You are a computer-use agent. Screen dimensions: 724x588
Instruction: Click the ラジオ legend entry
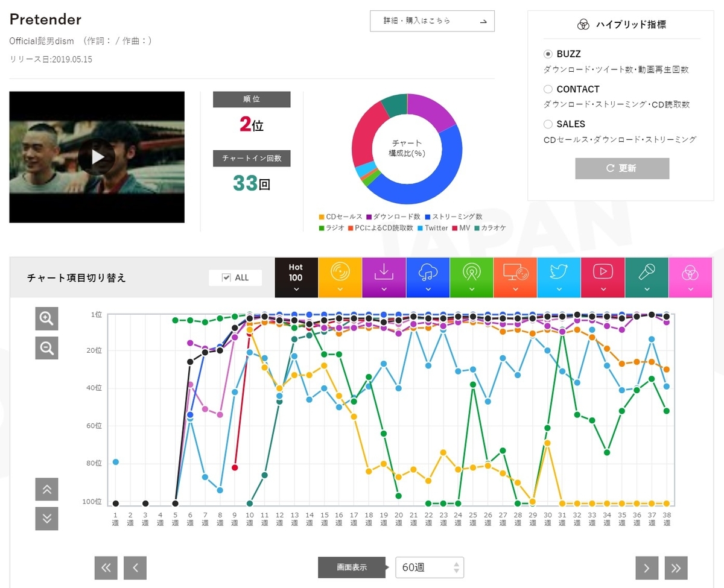click(x=331, y=228)
